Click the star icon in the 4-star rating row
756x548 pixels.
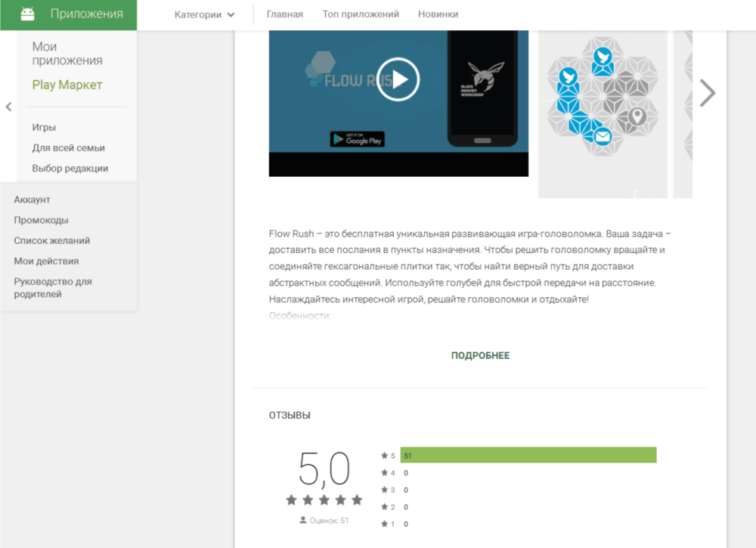384,472
